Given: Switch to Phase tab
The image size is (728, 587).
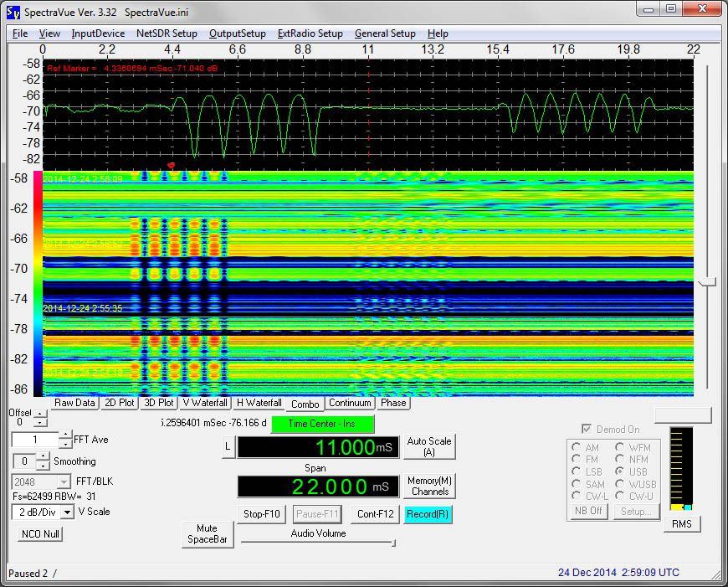Looking at the screenshot, I should click(393, 403).
